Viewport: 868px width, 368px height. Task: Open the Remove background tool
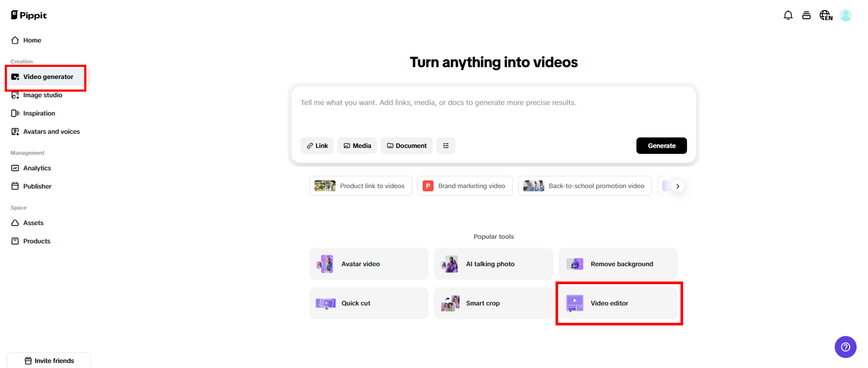[618, 264]
